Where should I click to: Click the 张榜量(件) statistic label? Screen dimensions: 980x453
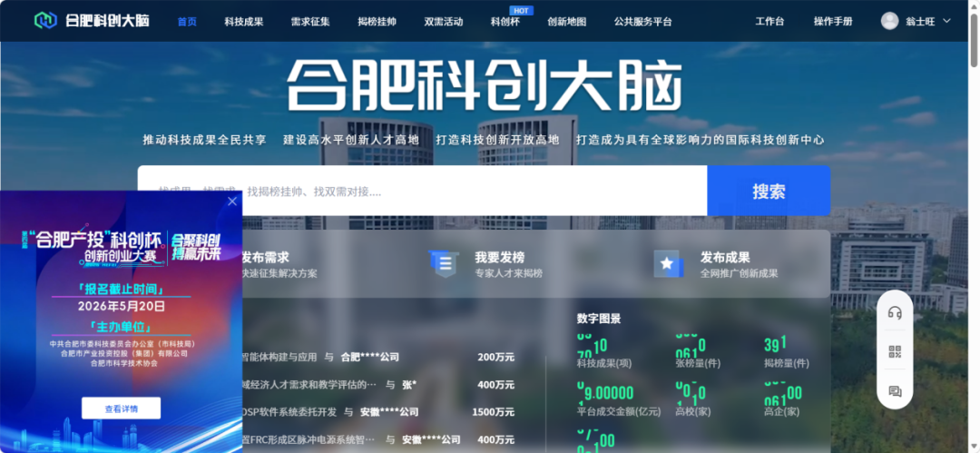698,363
